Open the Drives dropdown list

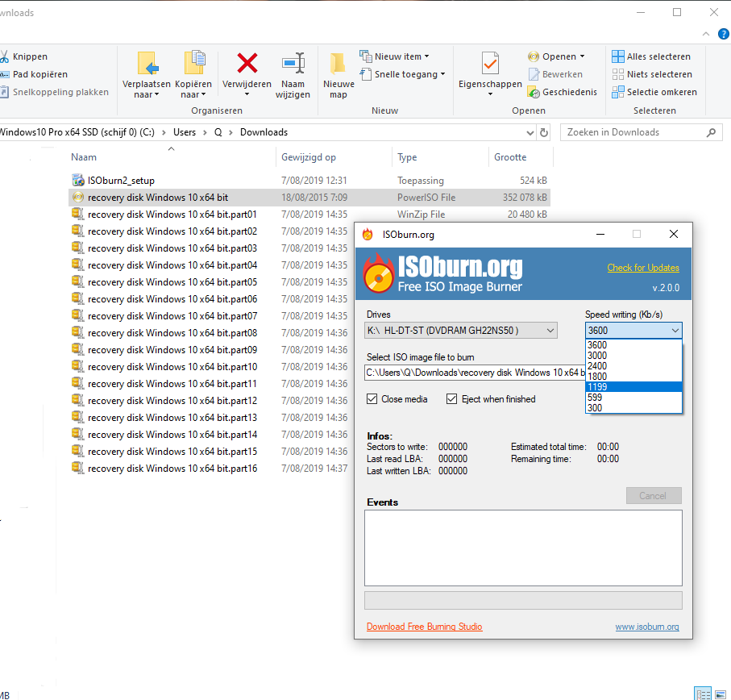click(461, 330)
